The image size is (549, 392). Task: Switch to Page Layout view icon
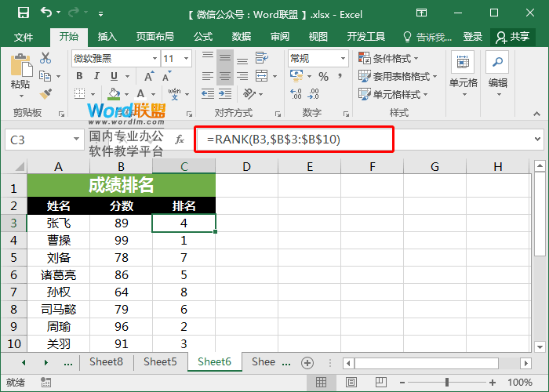351,383
